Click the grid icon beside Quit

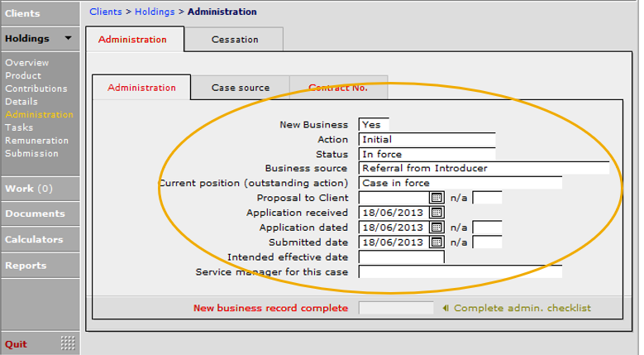pyautogui.click(x=68, y=343)
